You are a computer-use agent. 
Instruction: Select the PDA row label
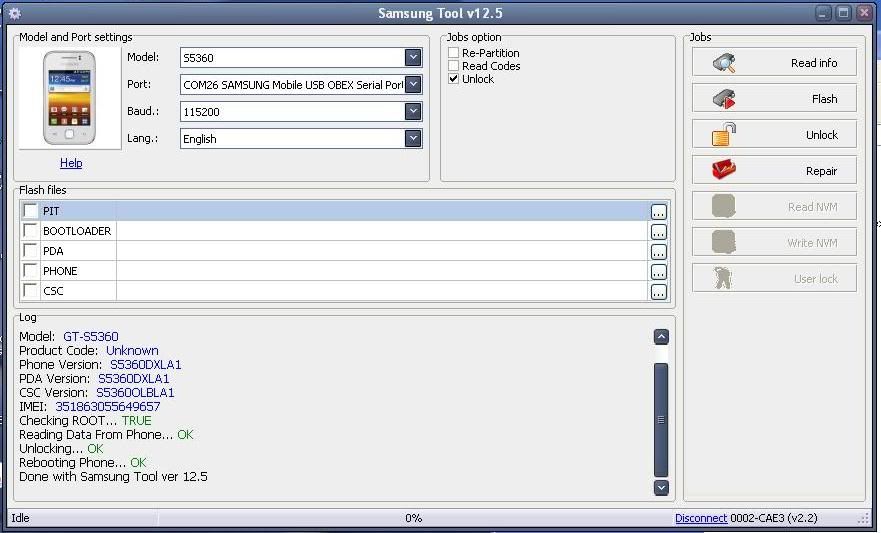(x=53, y=251)
